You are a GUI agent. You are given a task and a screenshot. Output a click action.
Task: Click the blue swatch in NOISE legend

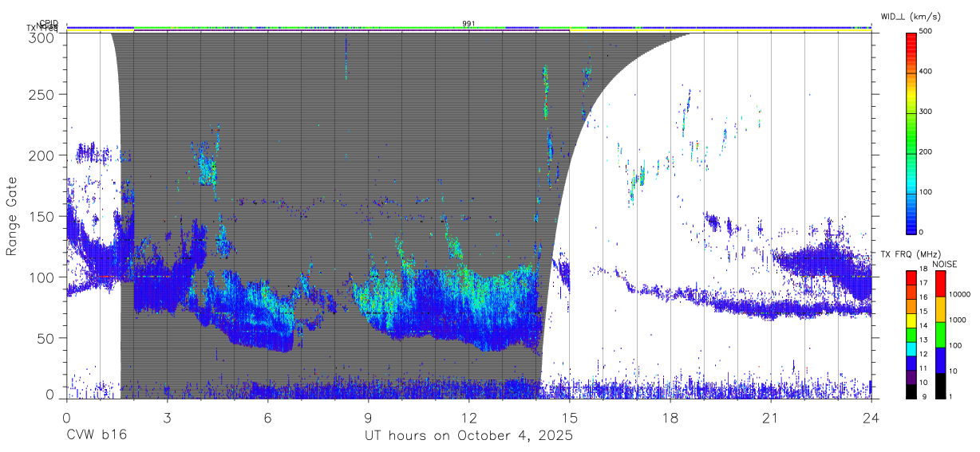[939, 359]
